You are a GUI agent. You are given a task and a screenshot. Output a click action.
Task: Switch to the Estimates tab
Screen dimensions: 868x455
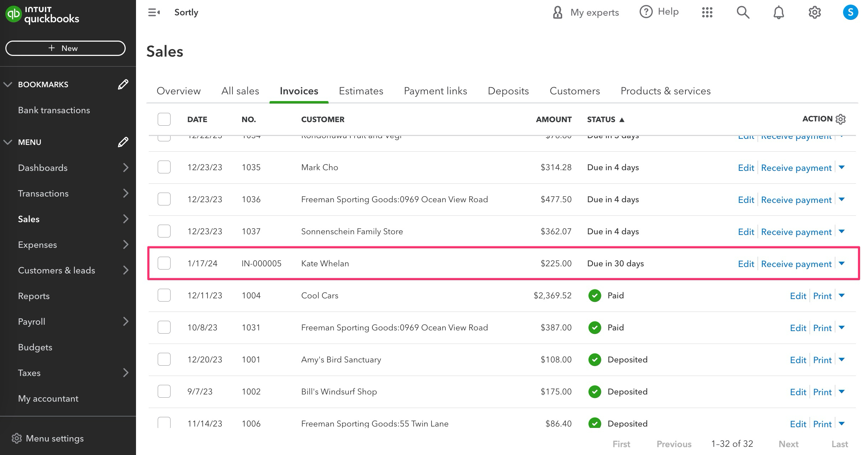pos(361,91)
